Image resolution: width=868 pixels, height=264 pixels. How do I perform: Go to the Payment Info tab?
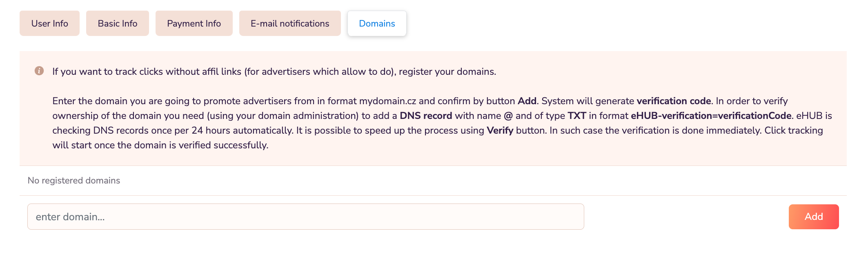click(194, 24)
